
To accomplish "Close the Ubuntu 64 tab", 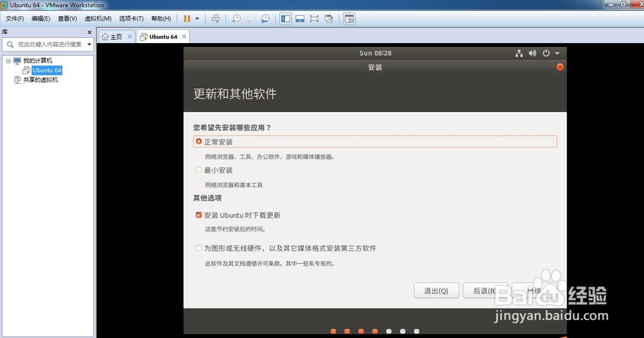I will (x=184, y=36).
